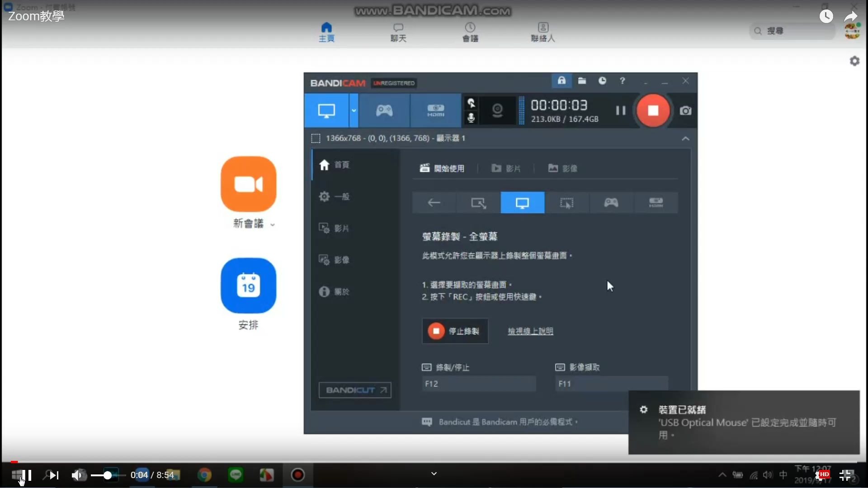Viewport: 868px width, 488px height.
Task: Click the YouTube share arrow icon
Action: tap(851, 16)
